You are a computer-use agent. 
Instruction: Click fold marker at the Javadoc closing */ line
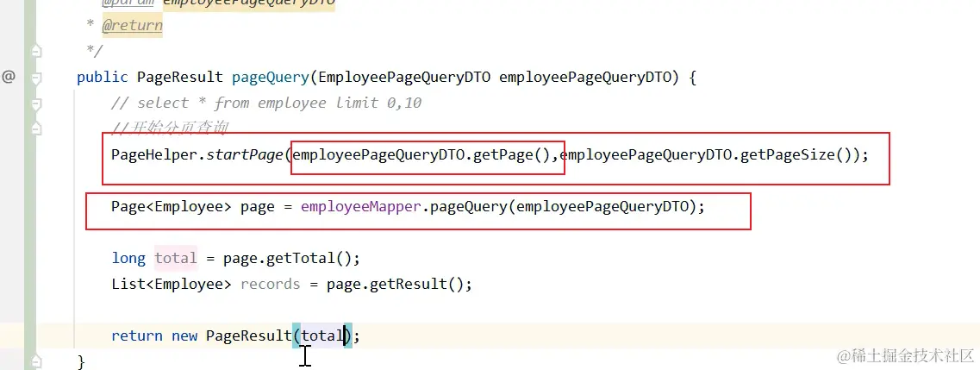coord(36,51)
